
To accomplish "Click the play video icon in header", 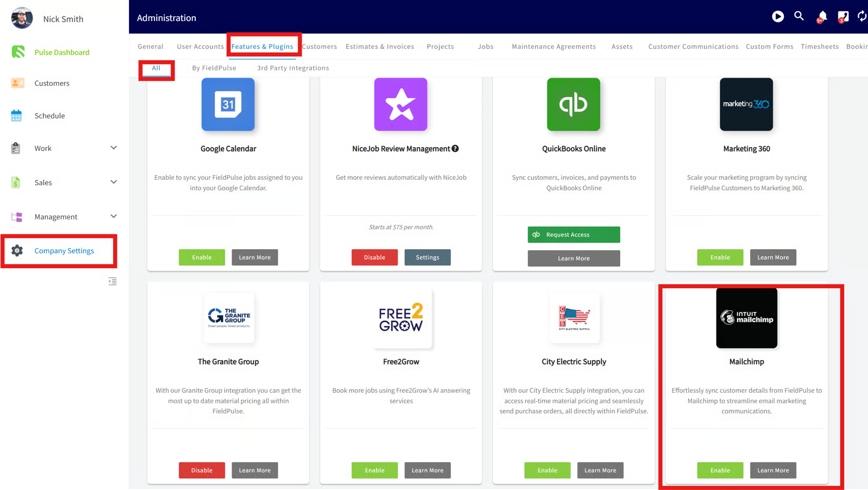I will pyautogui.click(x=778, y=17).
